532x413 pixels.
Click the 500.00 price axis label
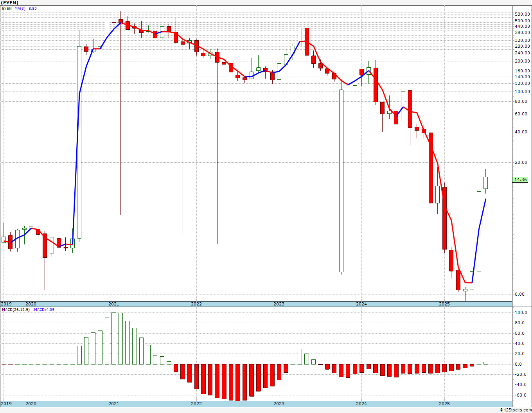click(x=523, y=21)
